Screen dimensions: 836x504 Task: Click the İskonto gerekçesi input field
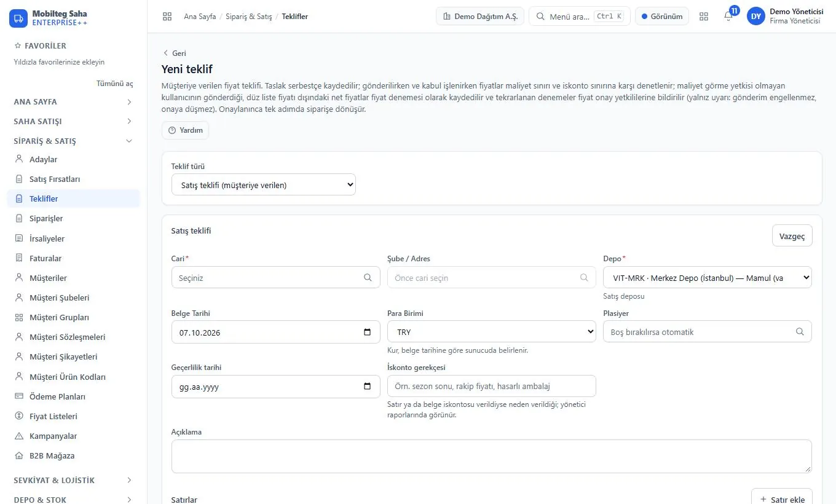click(492, 386)
